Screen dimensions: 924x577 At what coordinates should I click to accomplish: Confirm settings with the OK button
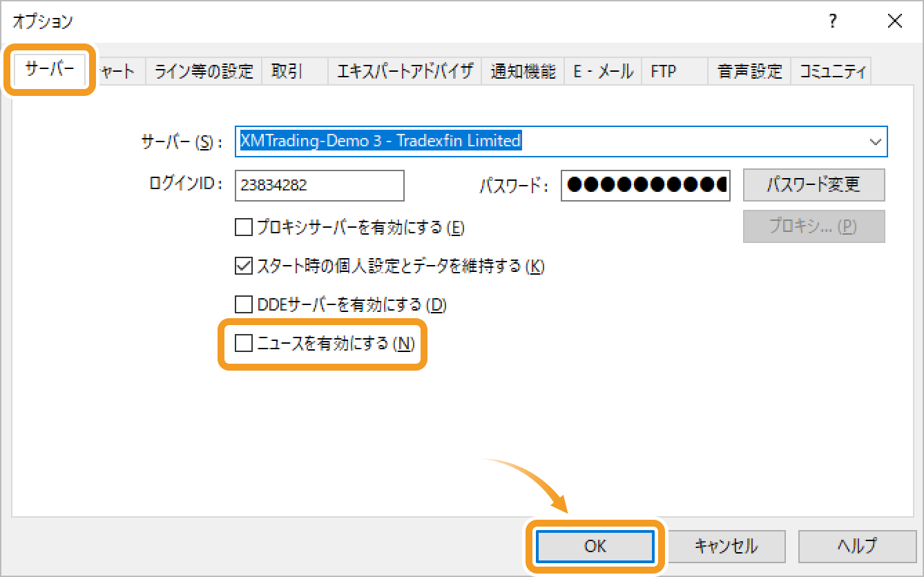(595, 546)
